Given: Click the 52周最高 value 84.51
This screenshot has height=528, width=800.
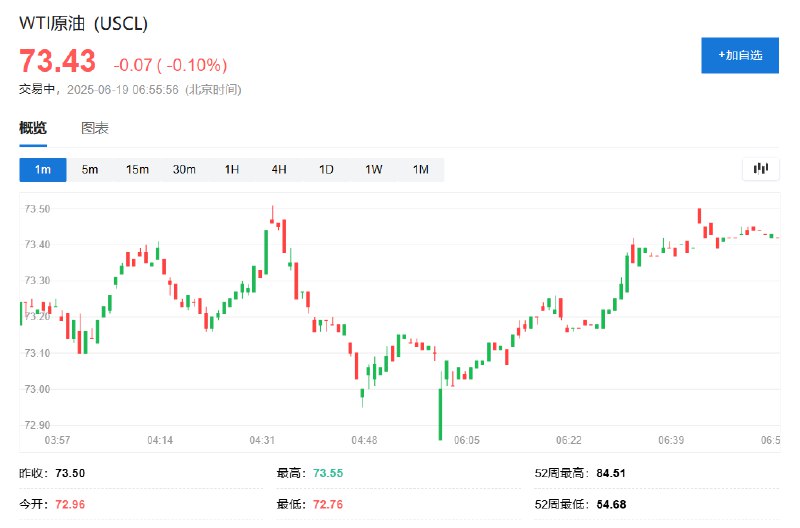Looking at the screenshot, I should point(611,473).
